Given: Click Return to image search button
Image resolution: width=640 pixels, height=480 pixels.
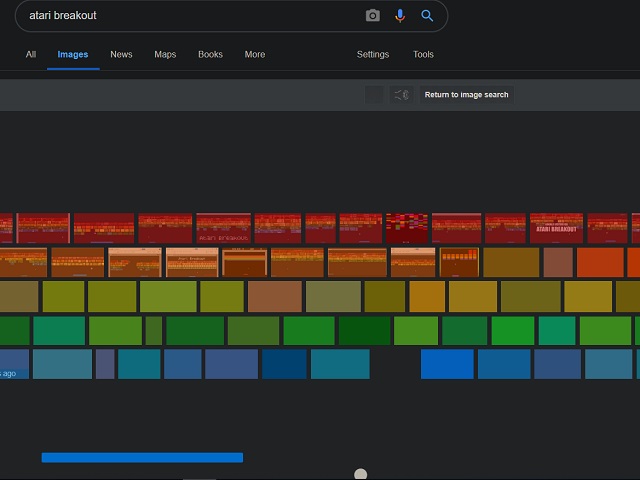Looking at the screenshot, I should point(467,95).
